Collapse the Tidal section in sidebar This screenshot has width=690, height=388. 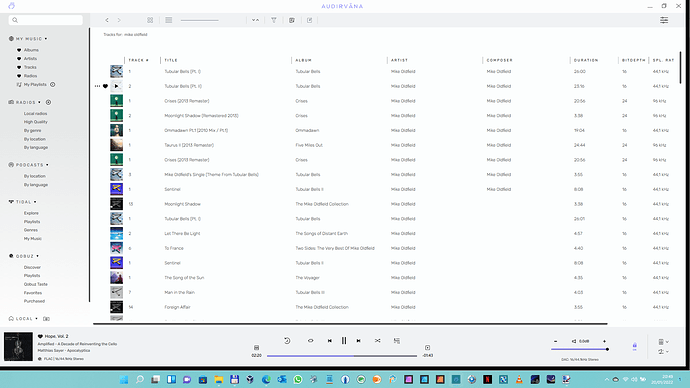(x=35, y=202)
